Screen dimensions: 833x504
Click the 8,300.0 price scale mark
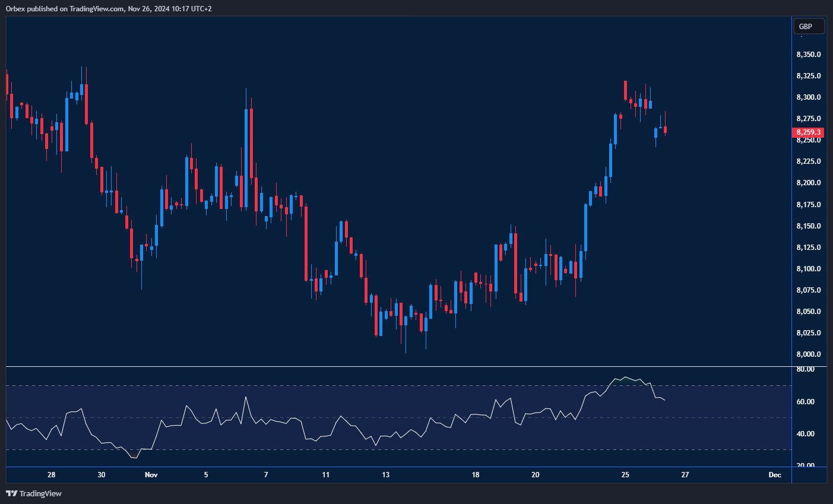click(x=808, y=97)
